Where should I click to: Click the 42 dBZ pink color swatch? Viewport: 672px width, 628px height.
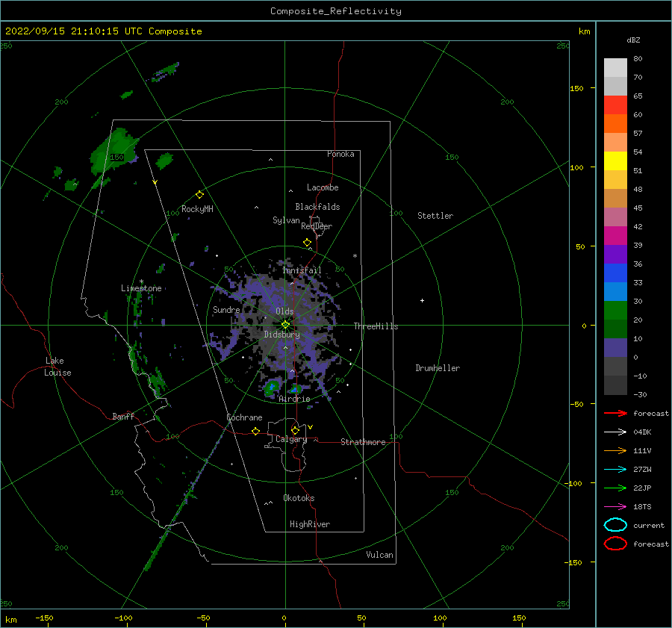615,217
